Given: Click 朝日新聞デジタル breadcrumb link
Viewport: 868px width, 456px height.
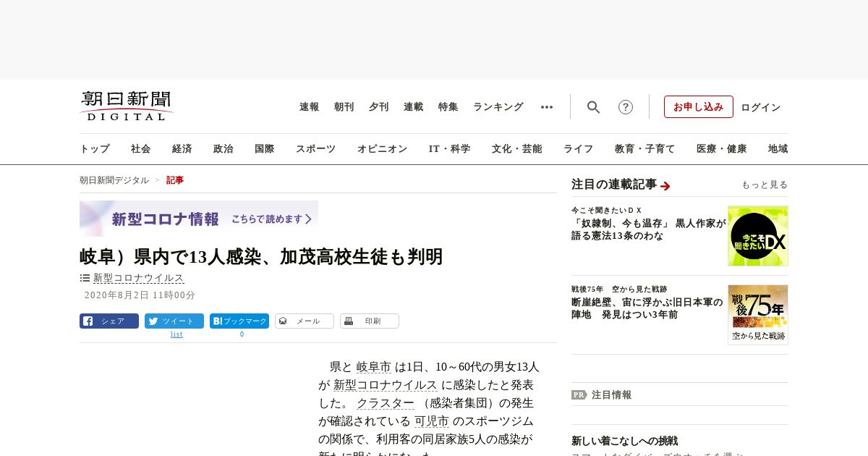Looking at the screenshot, I should coord(114,180).
